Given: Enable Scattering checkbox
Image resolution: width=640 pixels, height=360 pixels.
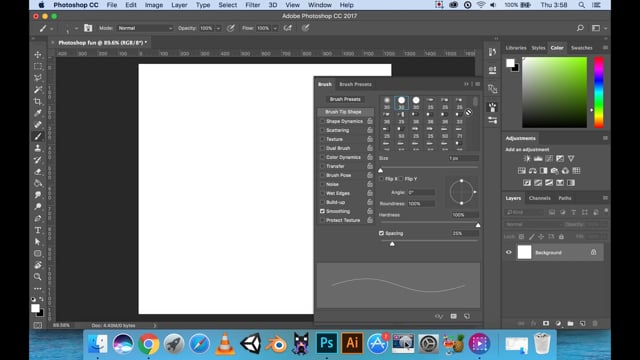Looking at the screenshot, I should [322, 130].
